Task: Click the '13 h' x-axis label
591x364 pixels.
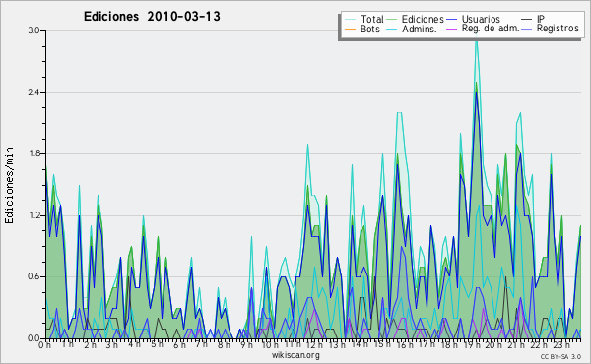Action: pos(337,344)
